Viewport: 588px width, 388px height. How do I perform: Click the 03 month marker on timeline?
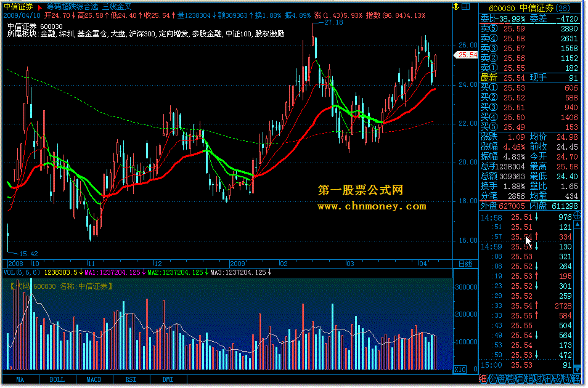tap(350, 264)
